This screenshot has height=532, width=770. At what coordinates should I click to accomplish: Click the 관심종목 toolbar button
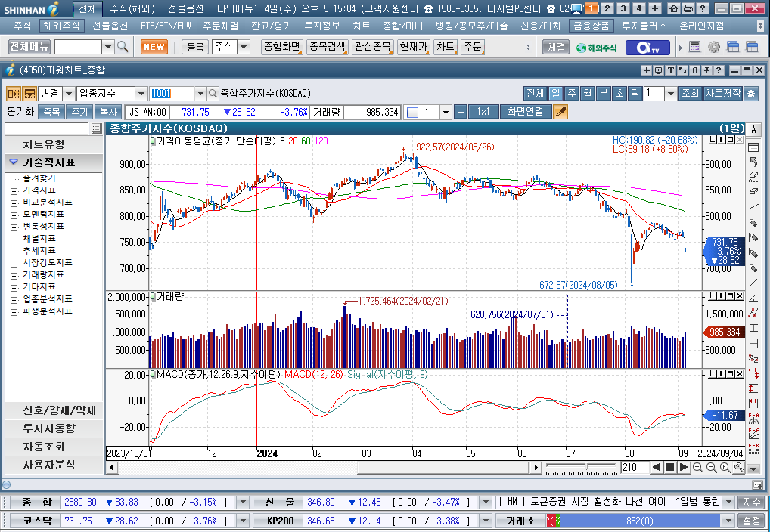tap(372, 47)
